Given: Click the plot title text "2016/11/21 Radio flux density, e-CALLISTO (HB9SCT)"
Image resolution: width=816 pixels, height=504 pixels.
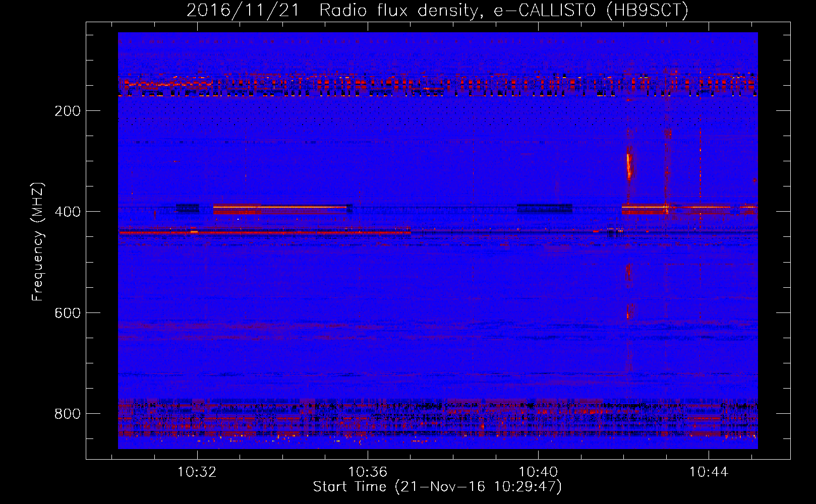Looking at the screenshot, I should [437, 10].
